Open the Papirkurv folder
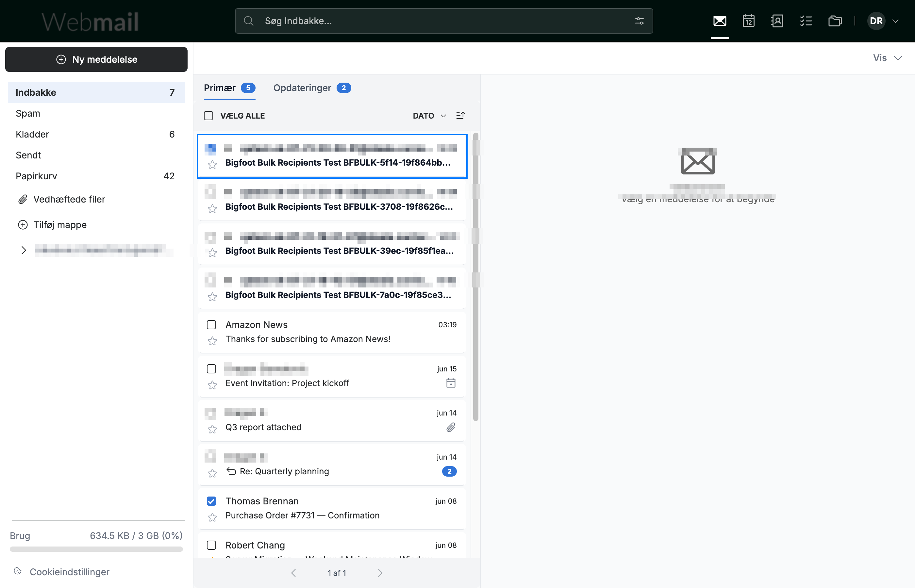Image resolution: width=915 pixels, height=588 pixels. [x=96, y=176]
